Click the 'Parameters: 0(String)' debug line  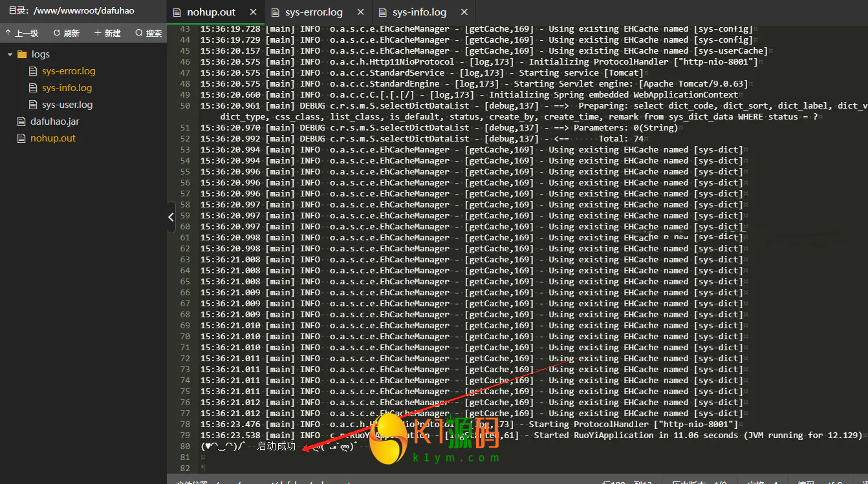click(x=440, y=128)
